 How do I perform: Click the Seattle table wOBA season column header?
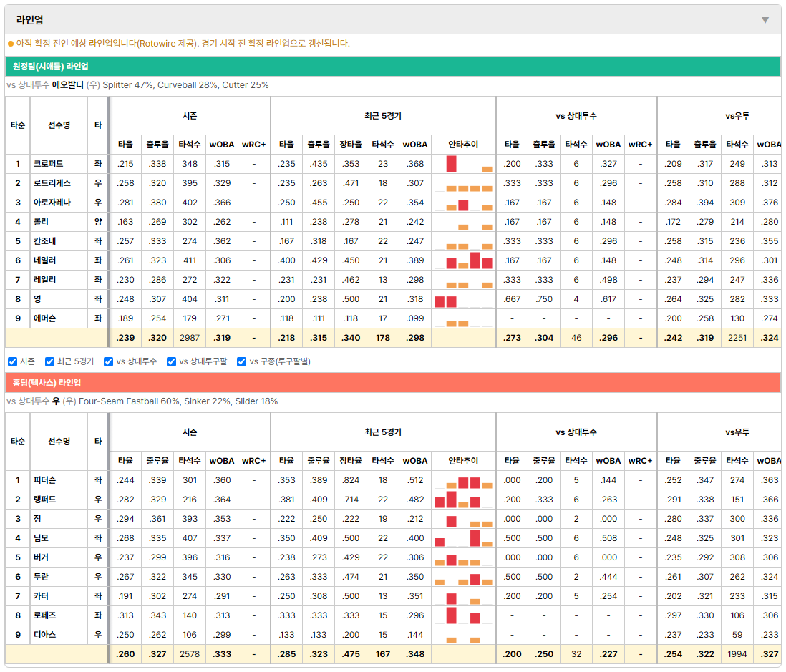coord(222,145)
